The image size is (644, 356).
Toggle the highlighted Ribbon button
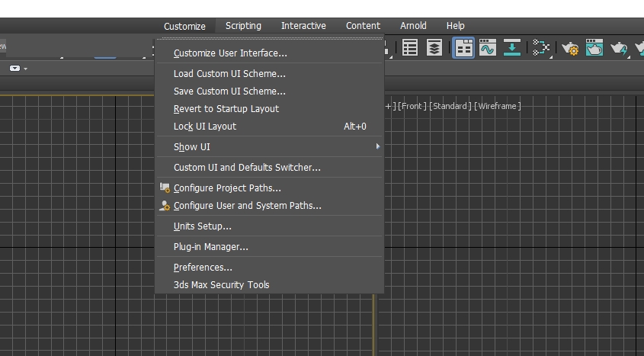click(x=463, y=48)
